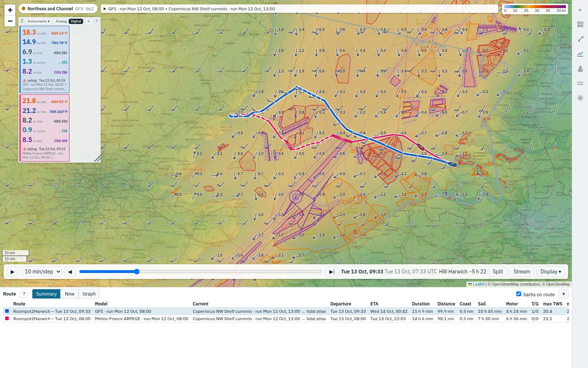This screenshot has width=588, height=368.
Task: Play the forecast animation
Action: coord(12,272)
